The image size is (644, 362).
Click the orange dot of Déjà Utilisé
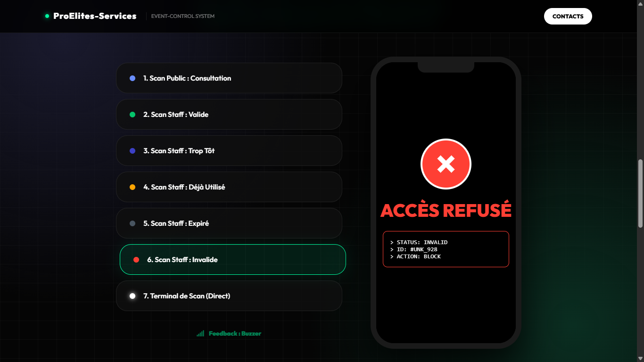tap(132, 187)
